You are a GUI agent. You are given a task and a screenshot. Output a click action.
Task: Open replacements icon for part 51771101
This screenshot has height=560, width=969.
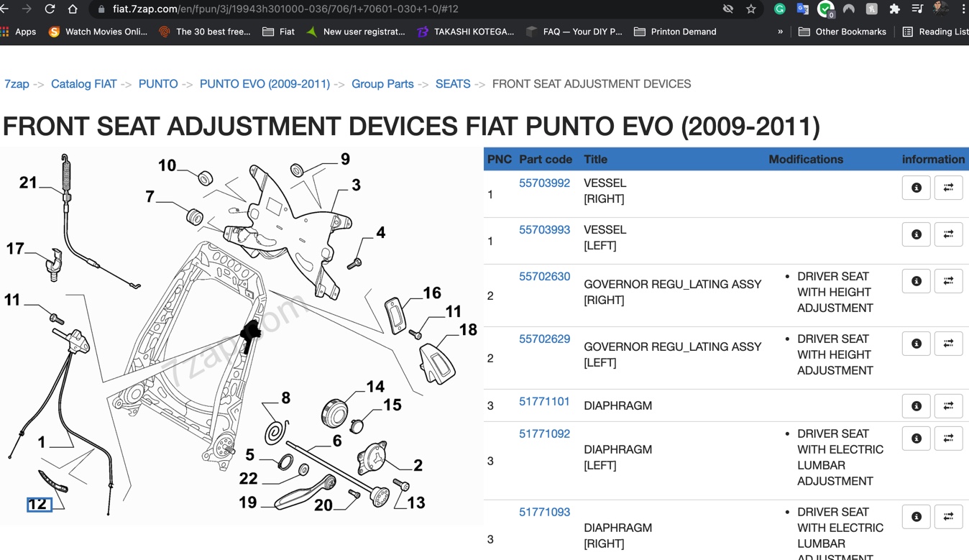point(948,406)
